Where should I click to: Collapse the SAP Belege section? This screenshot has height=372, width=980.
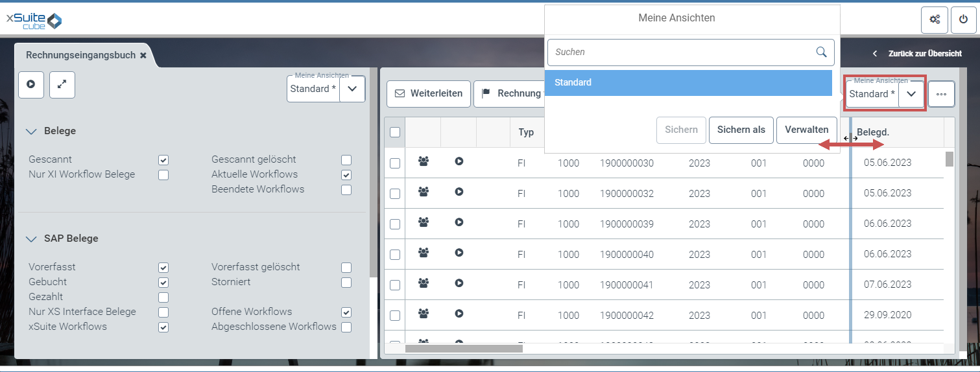click(x=31, y=239)
